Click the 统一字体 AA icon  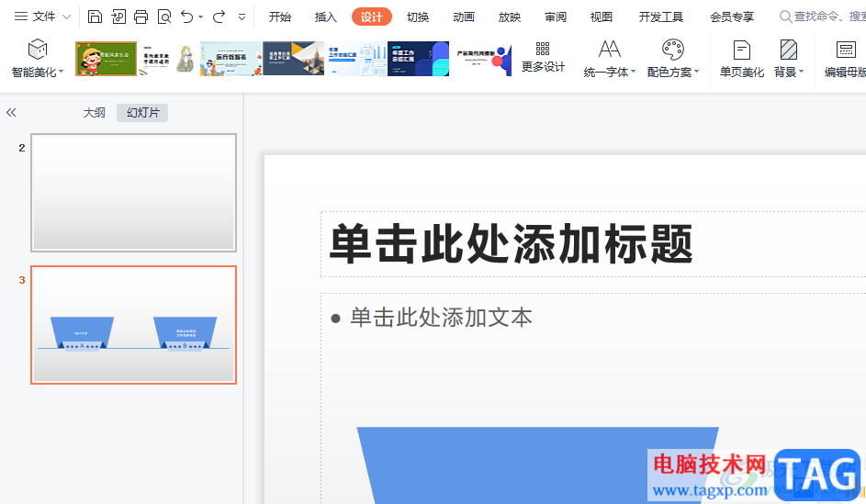click(610, 50)
